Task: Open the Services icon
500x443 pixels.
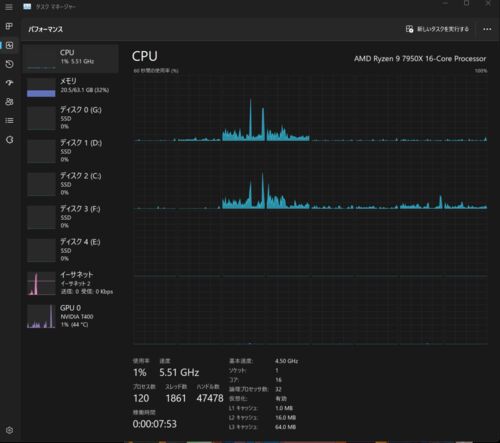Action: tap(9, 140)
